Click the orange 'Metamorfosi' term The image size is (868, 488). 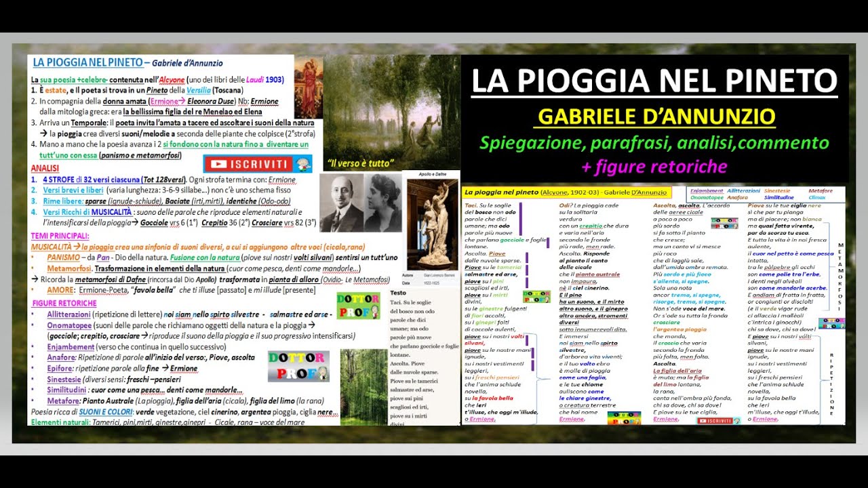pos(69,268)
